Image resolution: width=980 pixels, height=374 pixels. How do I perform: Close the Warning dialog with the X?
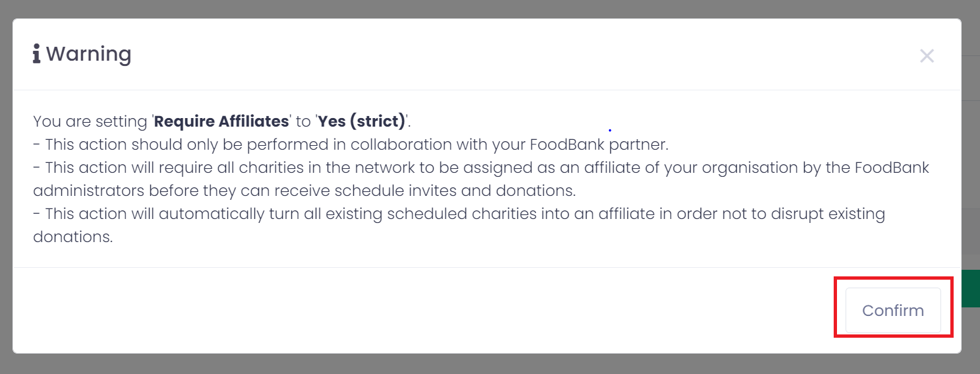coord(927,56)
